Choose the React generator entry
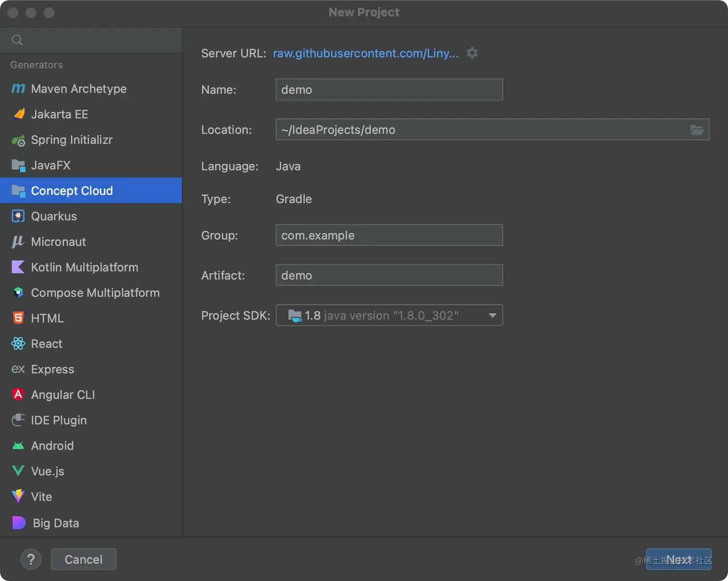 tap(91, 343)
